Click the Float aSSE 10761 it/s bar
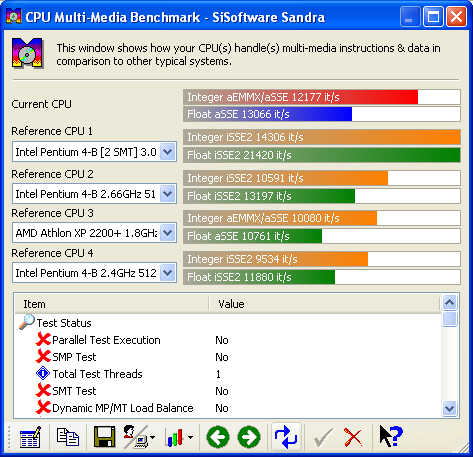 point(322,236)
